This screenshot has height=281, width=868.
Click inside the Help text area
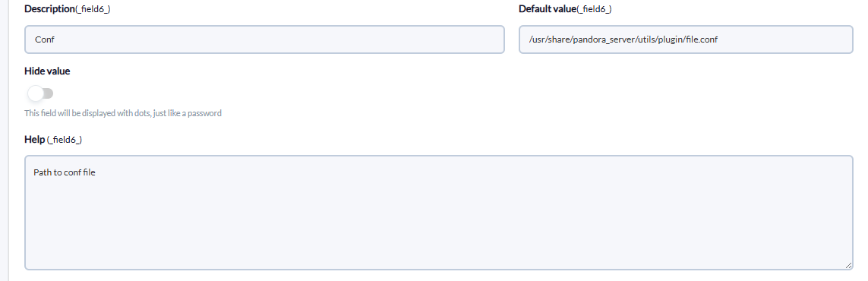[x=438, y=213]
